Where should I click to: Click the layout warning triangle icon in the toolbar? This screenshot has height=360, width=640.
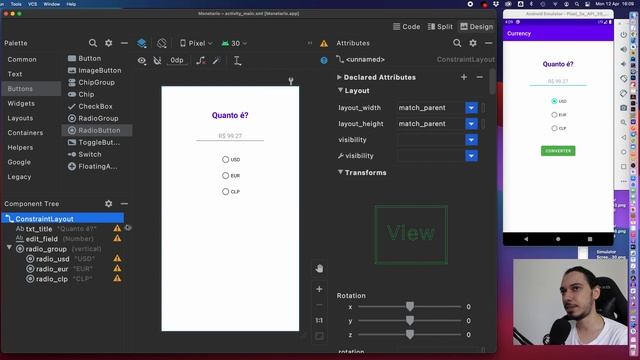click(324, 43)
